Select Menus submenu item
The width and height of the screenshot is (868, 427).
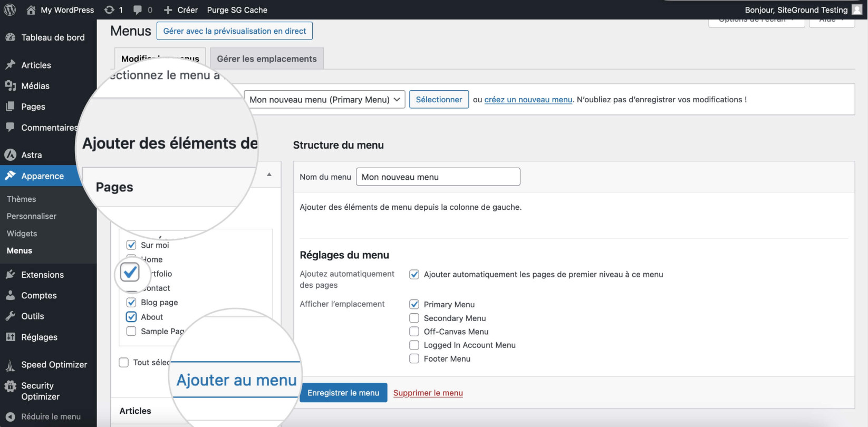point(20,250)
